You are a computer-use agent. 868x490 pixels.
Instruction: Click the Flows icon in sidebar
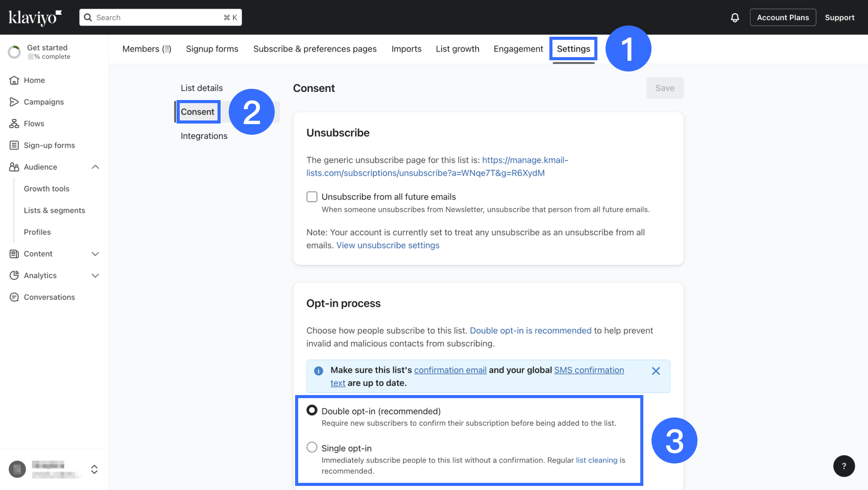click(14, 124)
